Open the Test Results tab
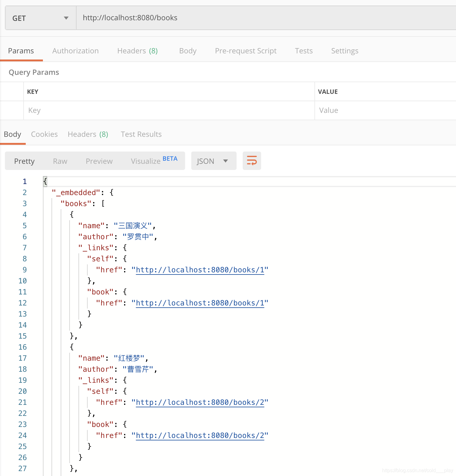This screenshot has width=456, height=476. coord(141,134)
